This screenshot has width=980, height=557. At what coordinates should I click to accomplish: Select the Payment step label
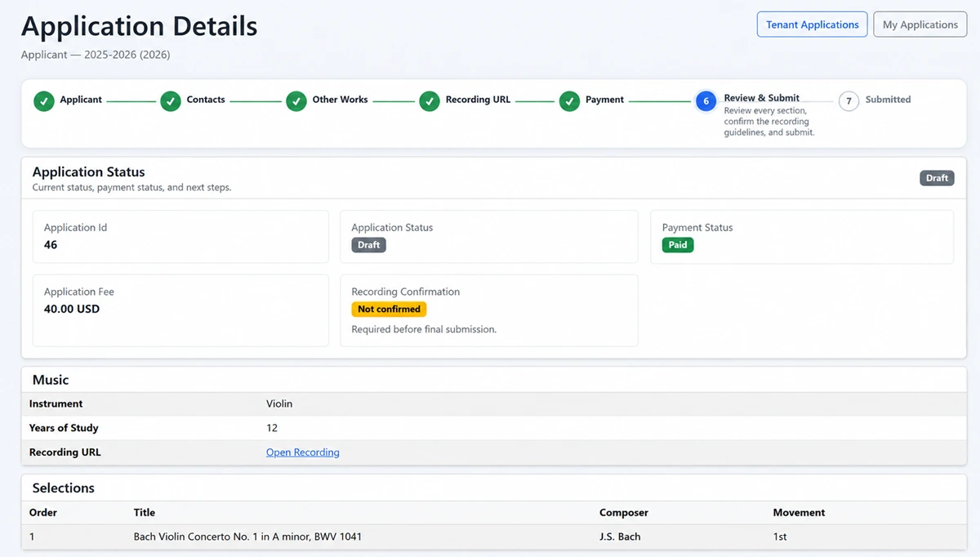[x=604, y=100]
